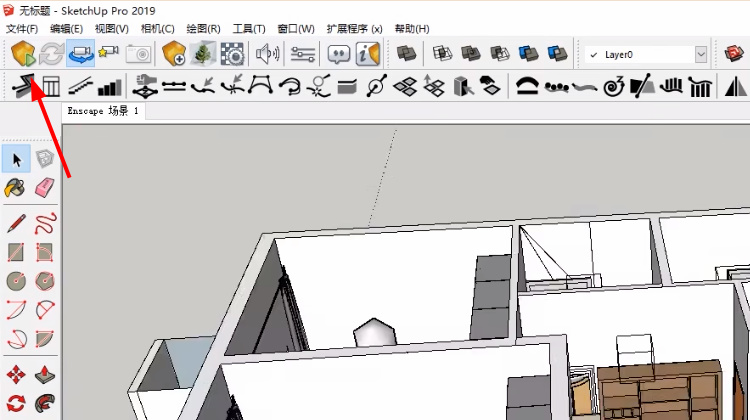Click the arch bridge-shaped plugin icon
750x420 pixels.
point(527,86)
